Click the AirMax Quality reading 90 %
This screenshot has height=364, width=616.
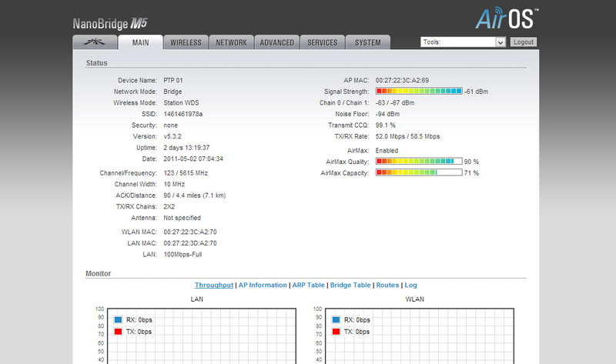point(471,162)
